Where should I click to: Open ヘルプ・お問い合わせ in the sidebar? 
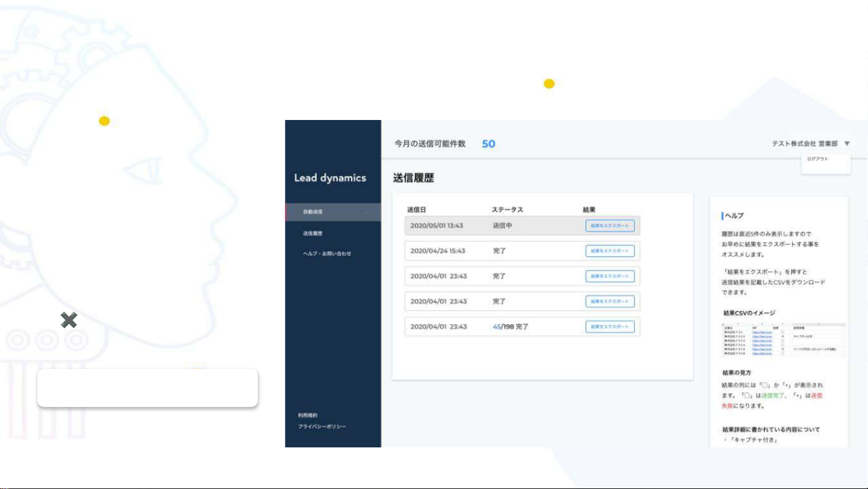pos(326,254)
